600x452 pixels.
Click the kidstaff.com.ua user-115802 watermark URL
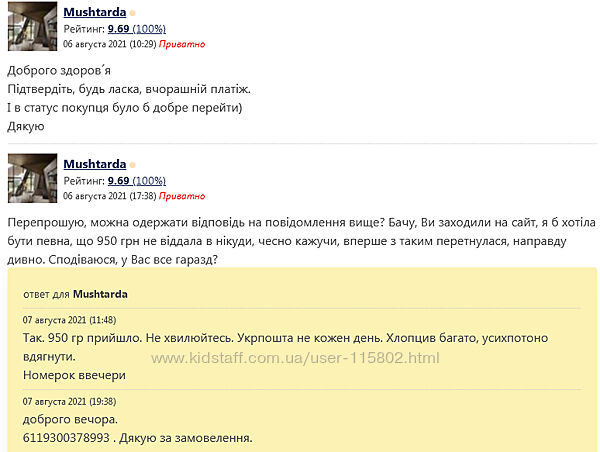(x=304, y=358)
